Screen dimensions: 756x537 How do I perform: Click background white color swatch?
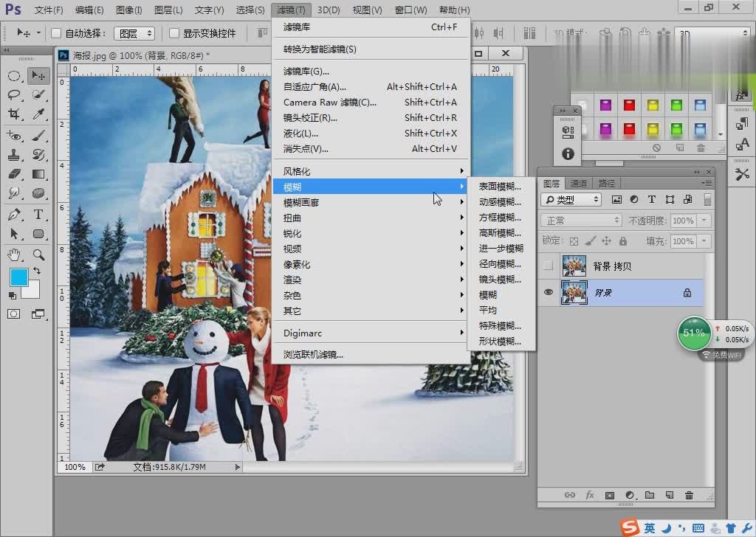(31, 291)
